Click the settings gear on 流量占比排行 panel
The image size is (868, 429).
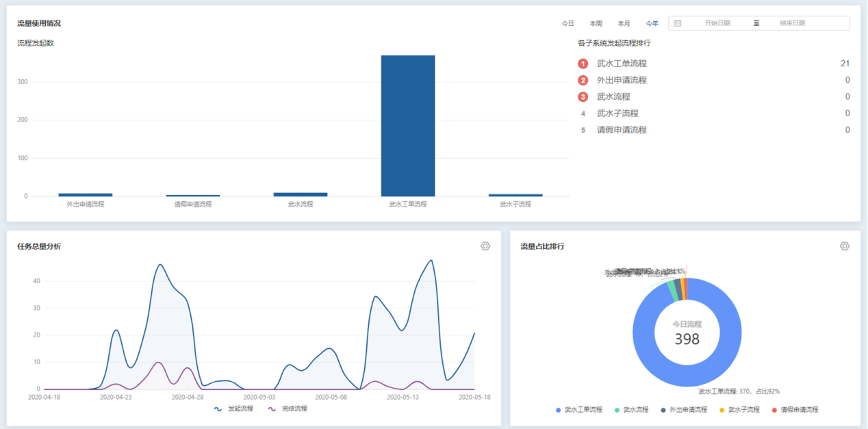tap(843, 246)
